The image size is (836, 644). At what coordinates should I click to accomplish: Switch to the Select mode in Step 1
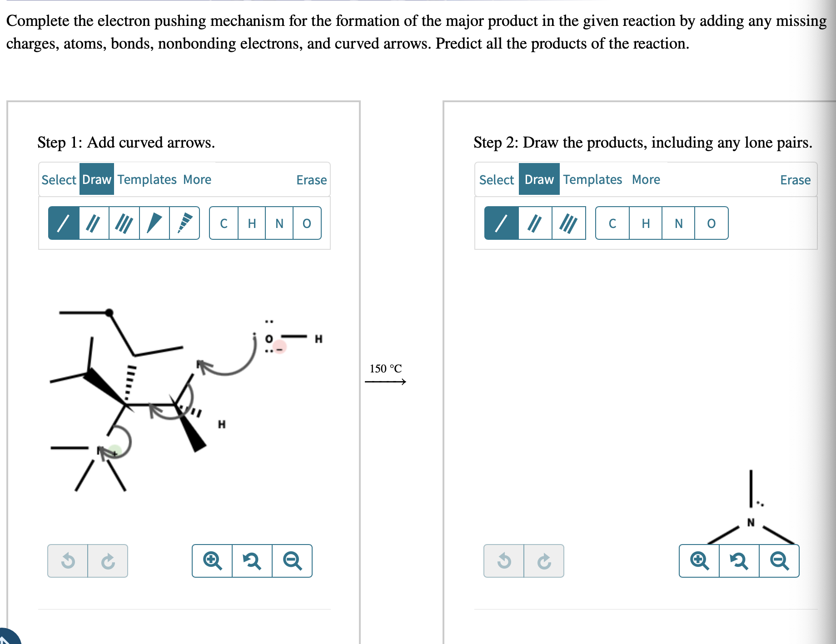click(59, 179)
